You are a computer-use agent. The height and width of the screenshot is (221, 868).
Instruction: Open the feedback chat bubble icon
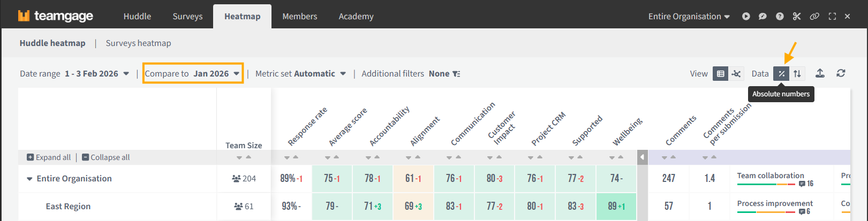pos(763,17)
